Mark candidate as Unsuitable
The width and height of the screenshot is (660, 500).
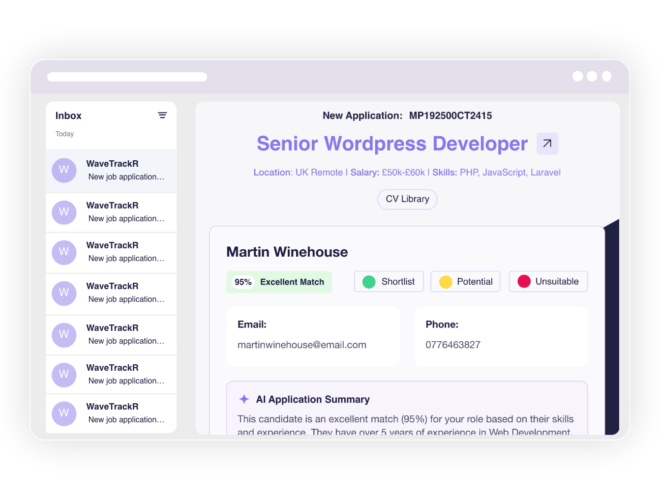pyautogui.click(x=548, y=281)
